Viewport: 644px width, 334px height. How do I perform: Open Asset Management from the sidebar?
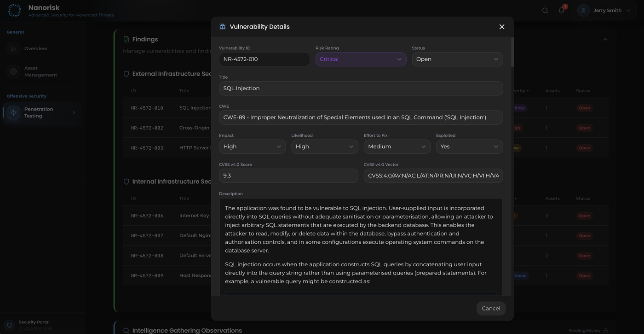41,71
